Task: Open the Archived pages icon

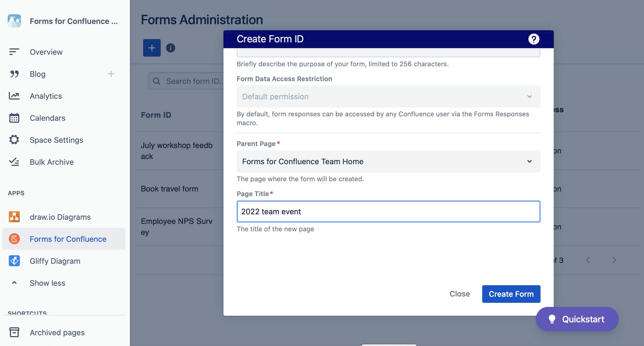Action: [x=14, y=332]
